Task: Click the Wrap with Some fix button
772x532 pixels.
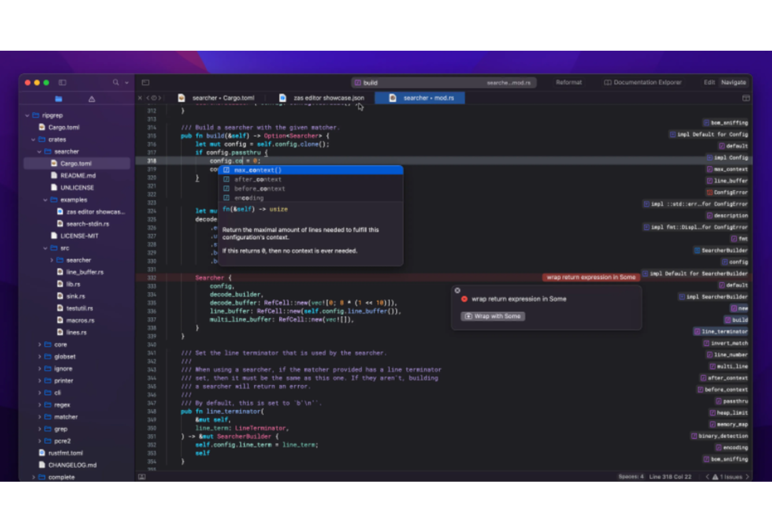Action: tap(493, 316)
